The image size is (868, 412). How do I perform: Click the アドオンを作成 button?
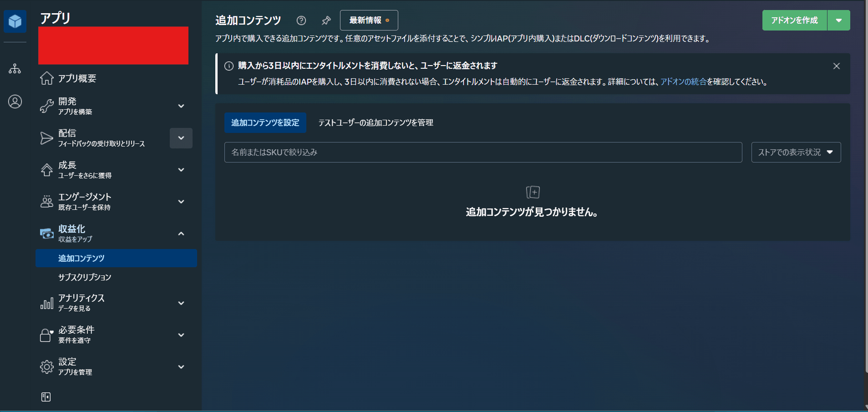click(x=794, y=20)
